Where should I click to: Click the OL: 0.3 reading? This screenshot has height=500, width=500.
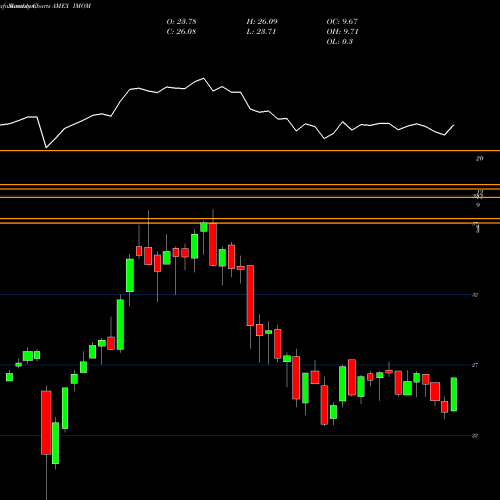340,42
